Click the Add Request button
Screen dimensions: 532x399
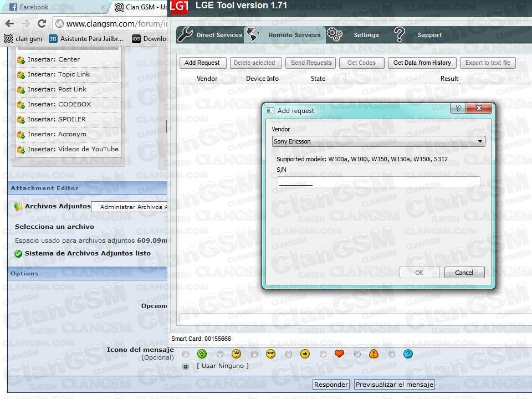(x=202, y=63)
